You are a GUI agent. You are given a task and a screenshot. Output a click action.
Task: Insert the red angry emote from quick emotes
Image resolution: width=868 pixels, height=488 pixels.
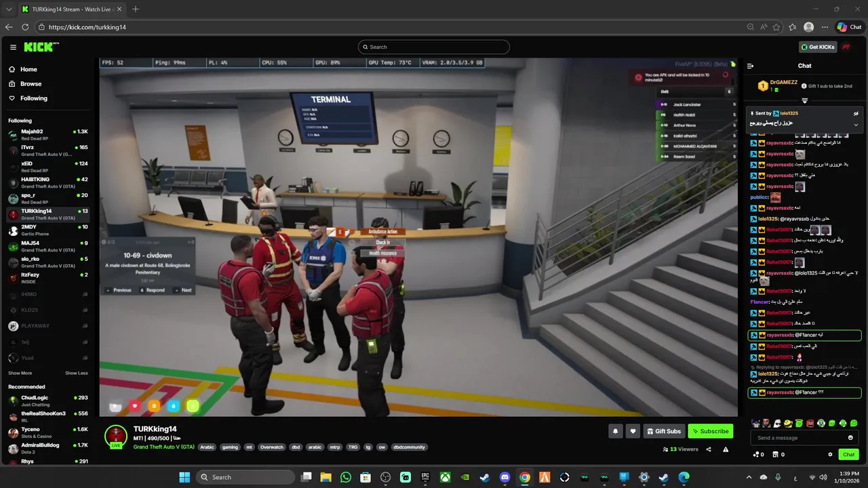coord(810,424)
